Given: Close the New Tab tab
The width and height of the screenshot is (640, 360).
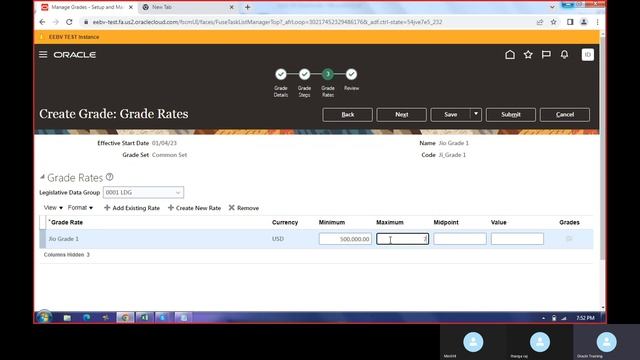Looking at the screenshot, I should 231,7.
